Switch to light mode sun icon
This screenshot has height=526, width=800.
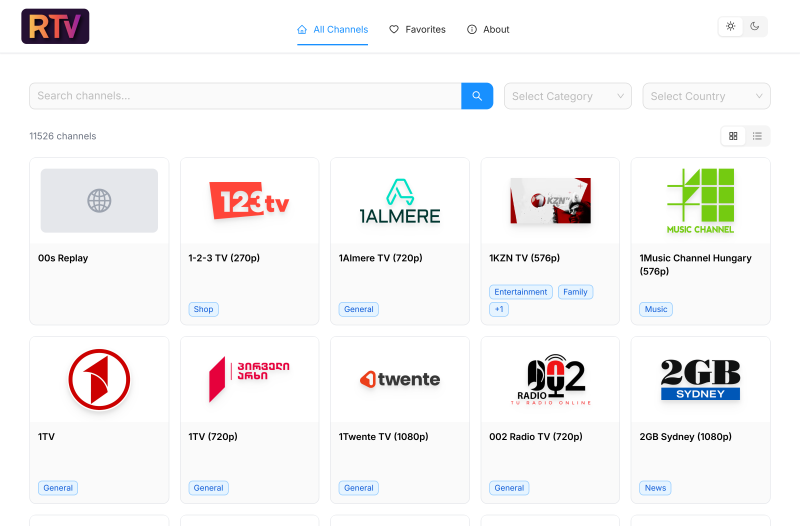coord(731,27)
